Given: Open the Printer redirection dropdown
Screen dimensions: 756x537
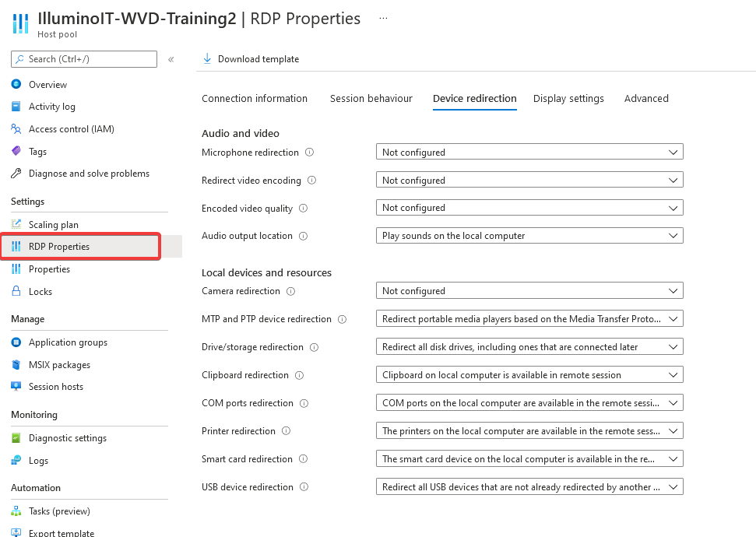Looking at the screenshot, I should click(x=529, y=430).
